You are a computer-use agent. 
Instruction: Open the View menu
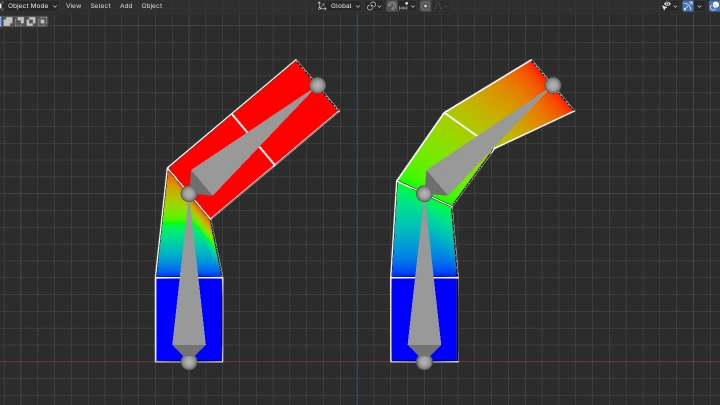(x=73, y=6)
